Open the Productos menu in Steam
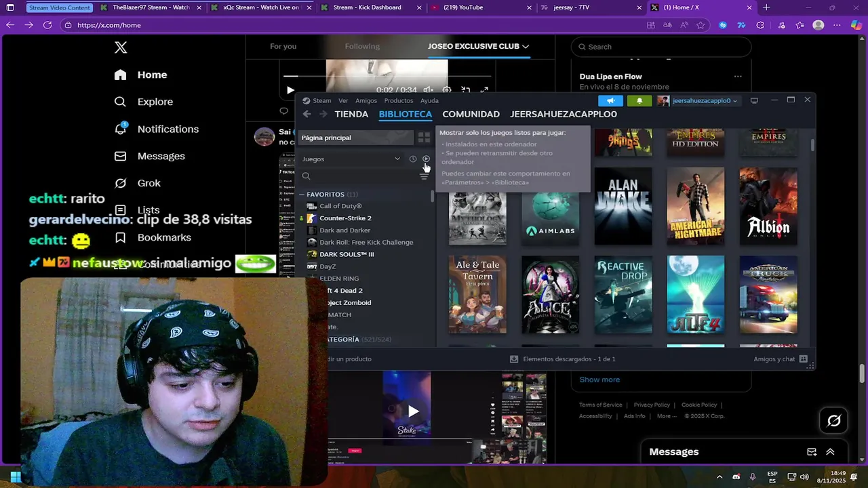This screenshot has height=488, width=868. click(399, 100)
